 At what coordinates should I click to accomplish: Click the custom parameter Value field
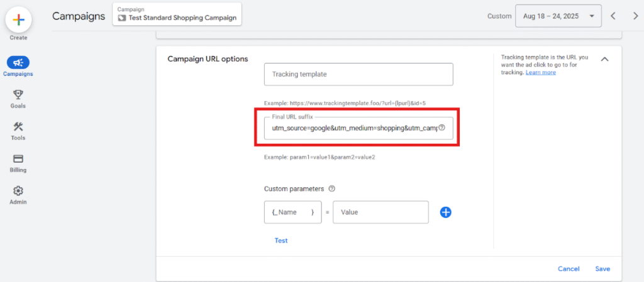tap(380, 212)
